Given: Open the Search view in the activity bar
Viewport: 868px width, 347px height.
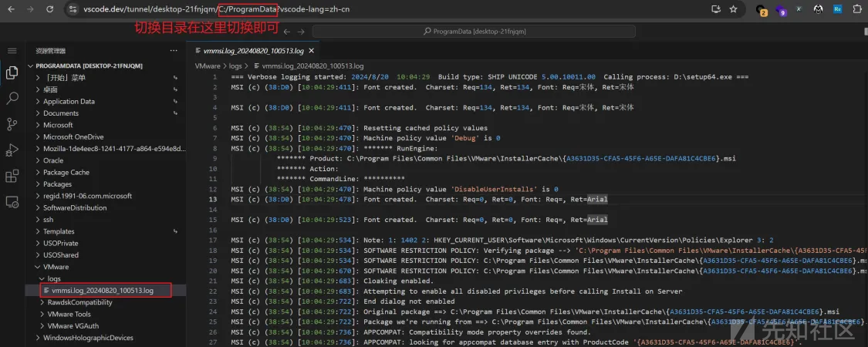Looking at the screenshot, I should coord(12,99).
